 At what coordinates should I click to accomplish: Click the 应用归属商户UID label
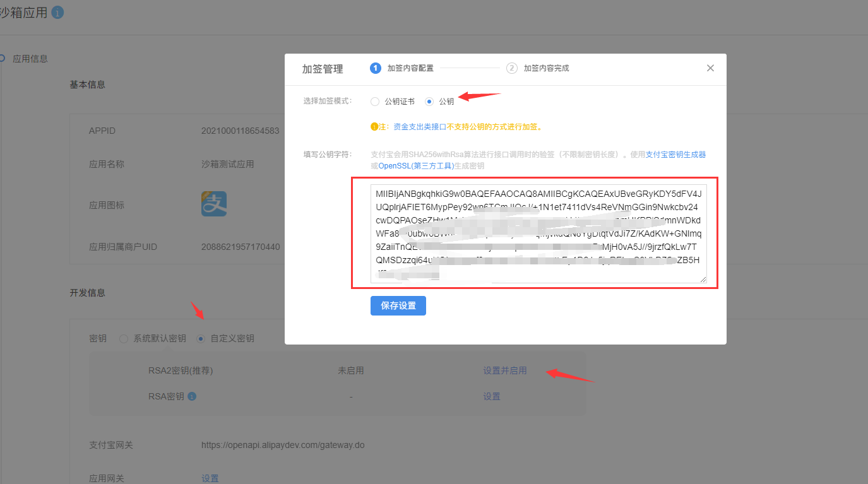(x=123, y=247)
